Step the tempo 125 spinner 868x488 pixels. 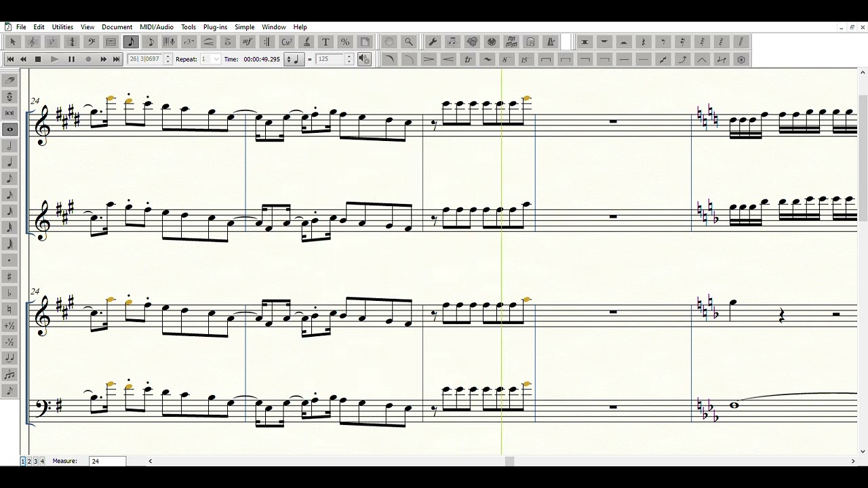(349, 60)
